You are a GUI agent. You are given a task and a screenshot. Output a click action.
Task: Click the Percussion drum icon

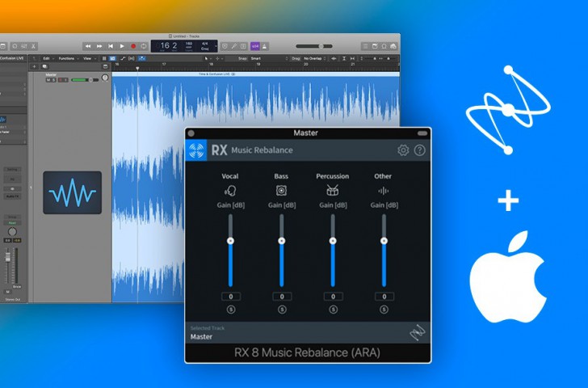(333, 191)
